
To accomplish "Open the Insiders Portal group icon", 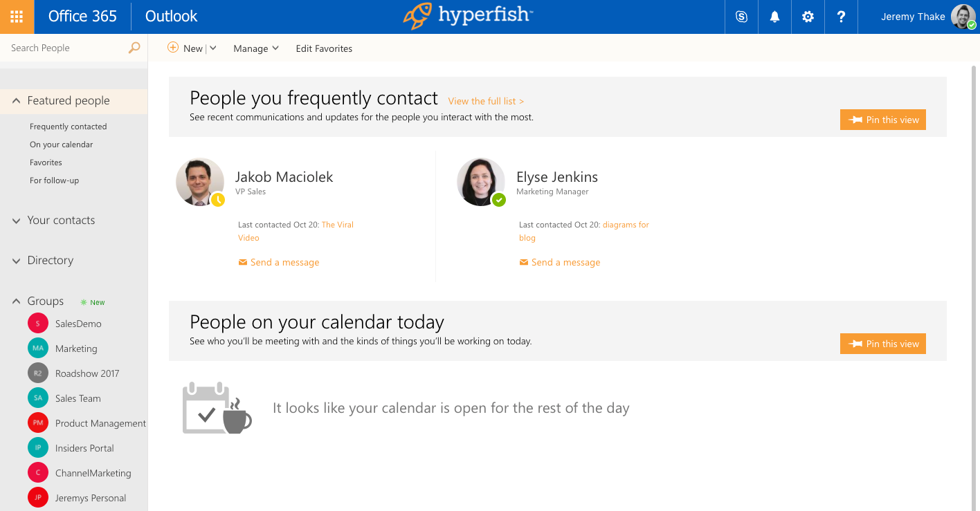I will click(37, 448).
